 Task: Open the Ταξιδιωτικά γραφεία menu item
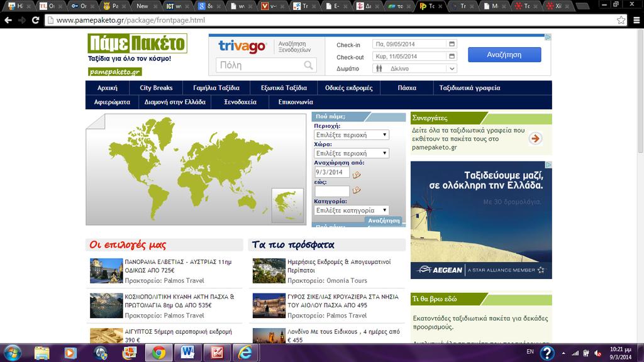click(x=470, y=88)
